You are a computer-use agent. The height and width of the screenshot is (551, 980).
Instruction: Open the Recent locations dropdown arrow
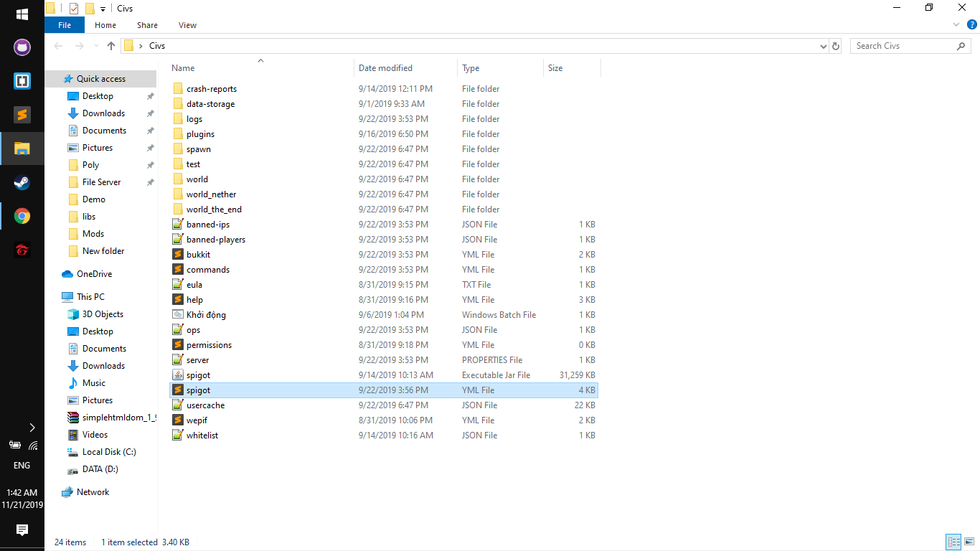(x=95, y=46)
